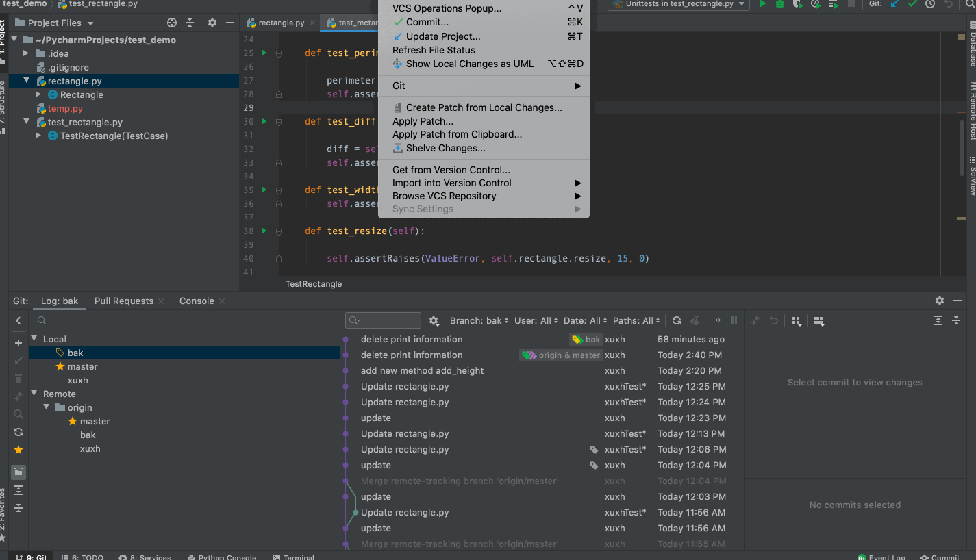Collapse the Remote branches node

[34, 394]
